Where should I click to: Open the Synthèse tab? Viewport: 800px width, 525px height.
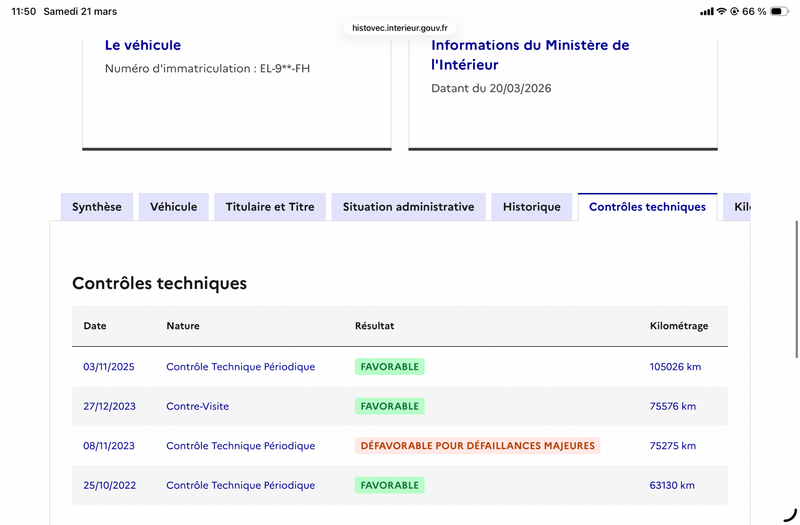click(x=97, y=207)
